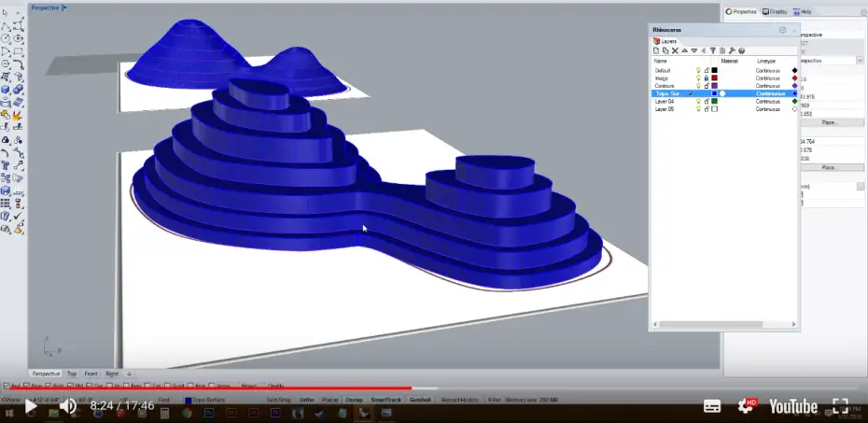
Task: Choose the Box solid tool
Action: pos(6,90)
